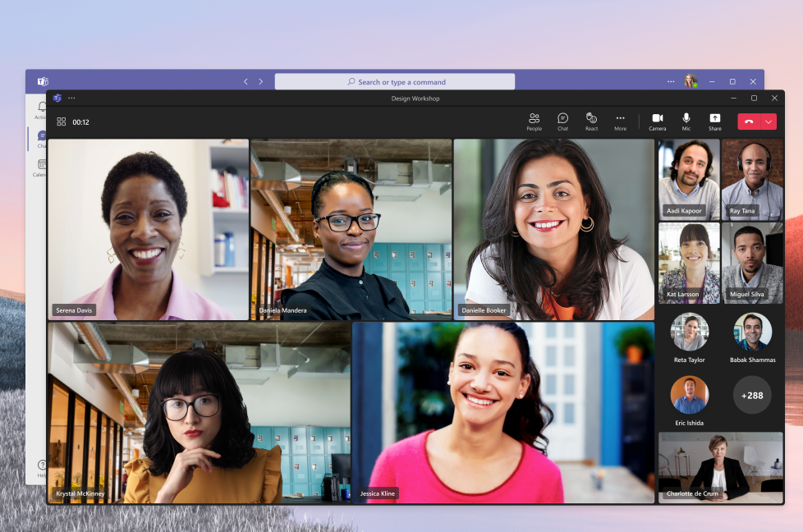Click the Danielle Booker name label
803x532 pixels.
pos(484,310)
